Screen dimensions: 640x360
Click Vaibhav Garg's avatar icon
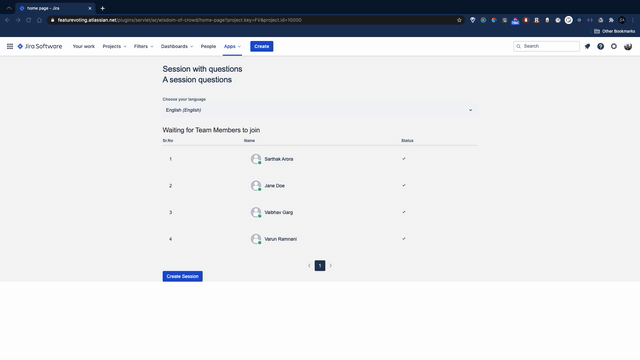point(256,212)
